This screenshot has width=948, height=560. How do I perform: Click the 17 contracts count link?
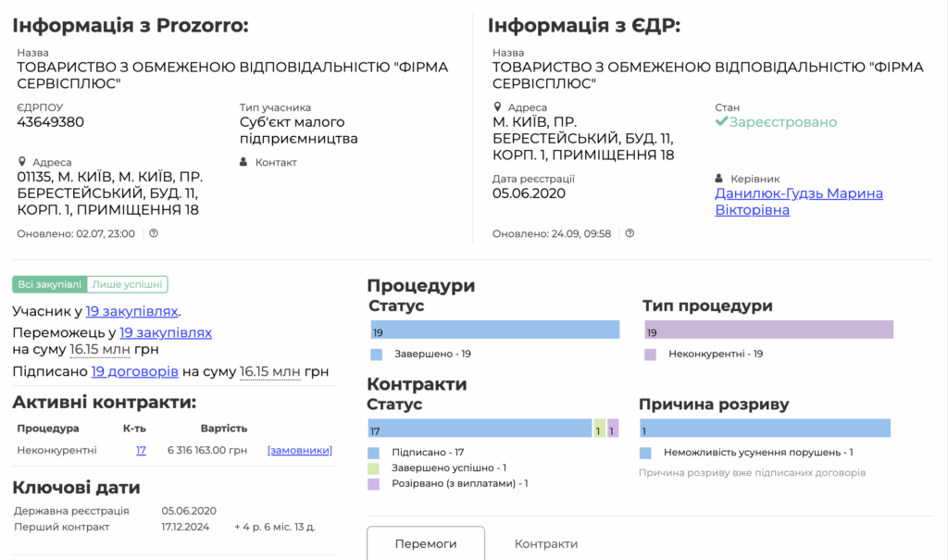[141, 450]
